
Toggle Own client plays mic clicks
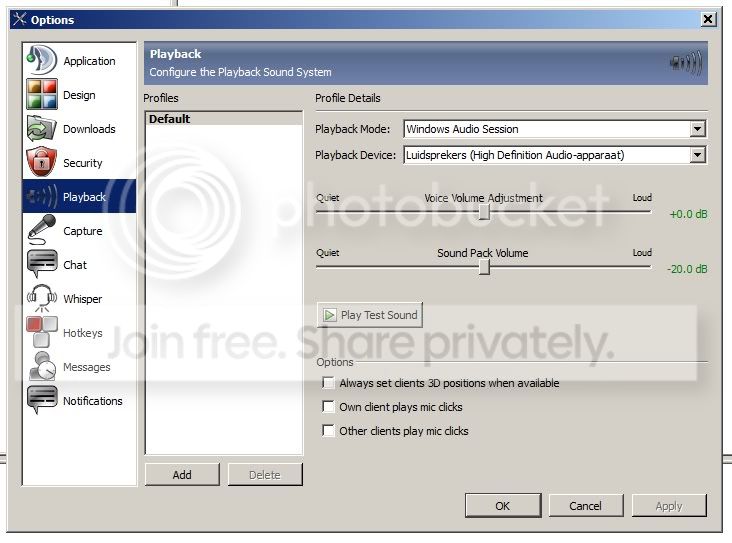coord(328,407)
